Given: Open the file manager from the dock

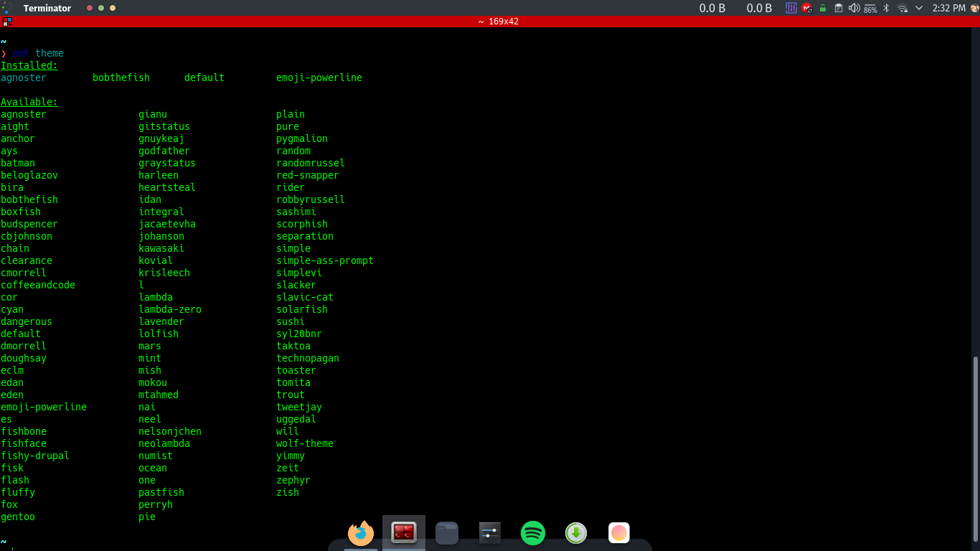Looking at the screenshot, I should tap(447, 533).
